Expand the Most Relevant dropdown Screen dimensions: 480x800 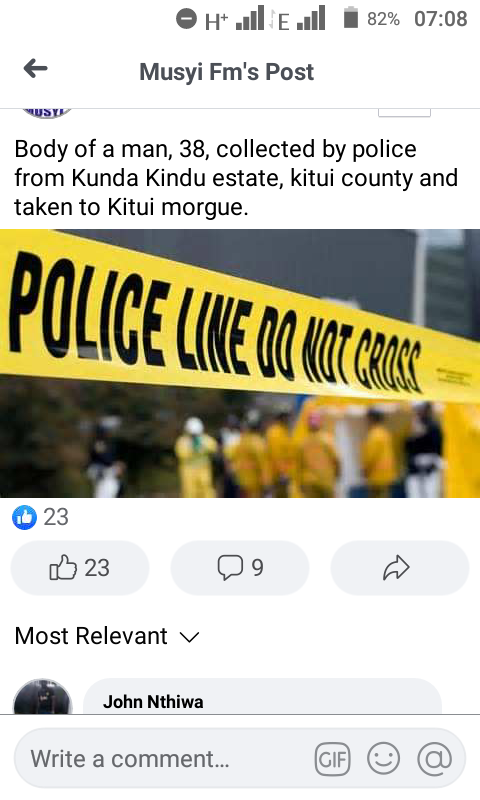pyautogui.click(x=107, y=636)
